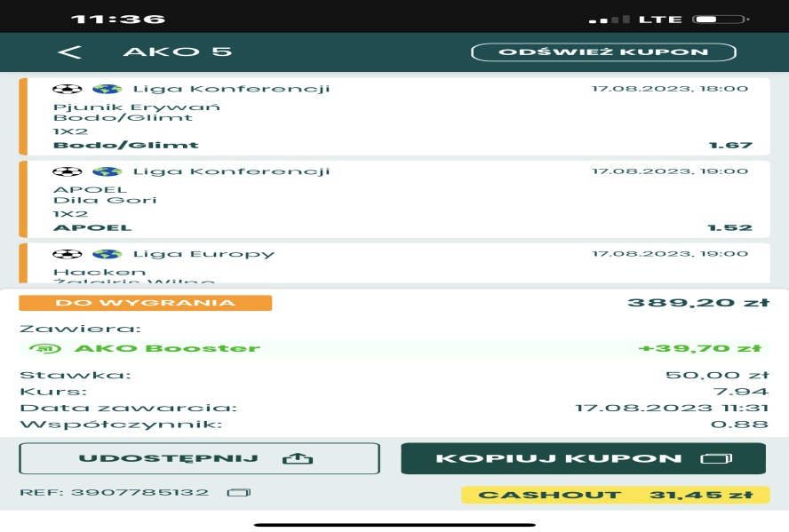Click Data zawarcia 17.08.2023 11:31

672,408
